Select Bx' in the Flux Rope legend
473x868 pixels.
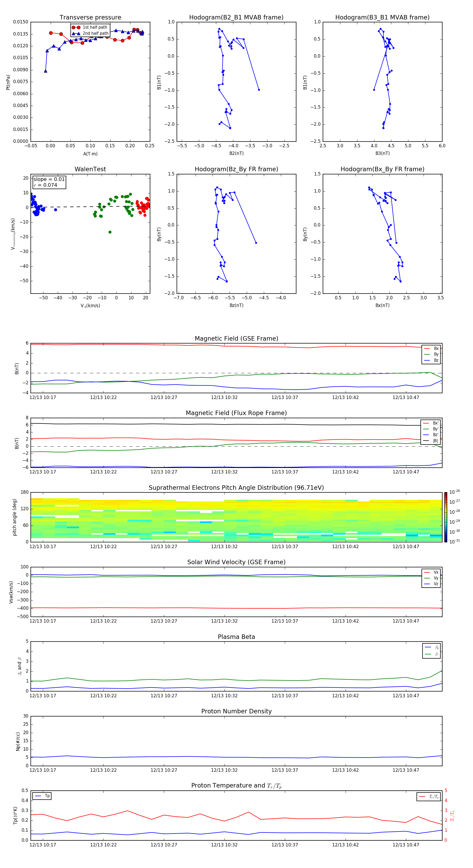431,423
